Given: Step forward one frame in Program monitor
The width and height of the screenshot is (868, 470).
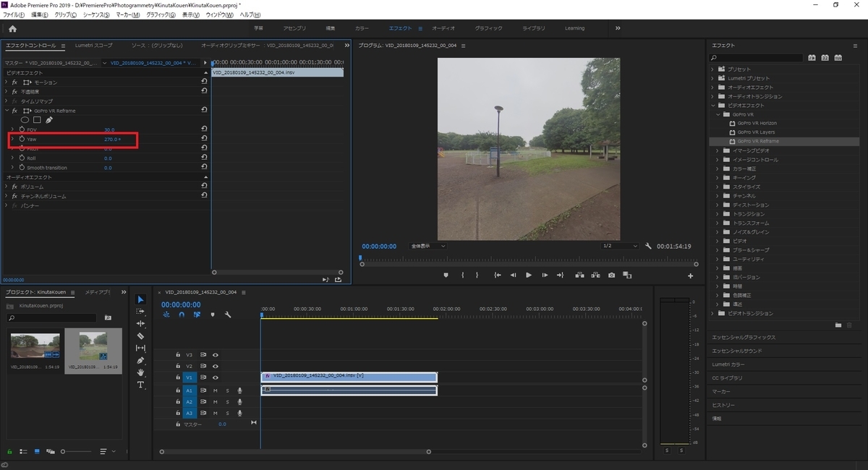Looking at the screenshot, I should [545, 275].
